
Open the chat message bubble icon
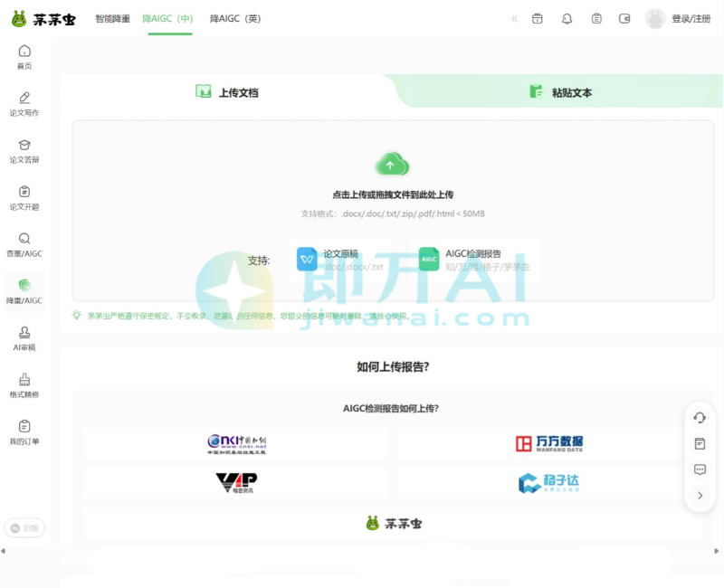tap(700, 469)
